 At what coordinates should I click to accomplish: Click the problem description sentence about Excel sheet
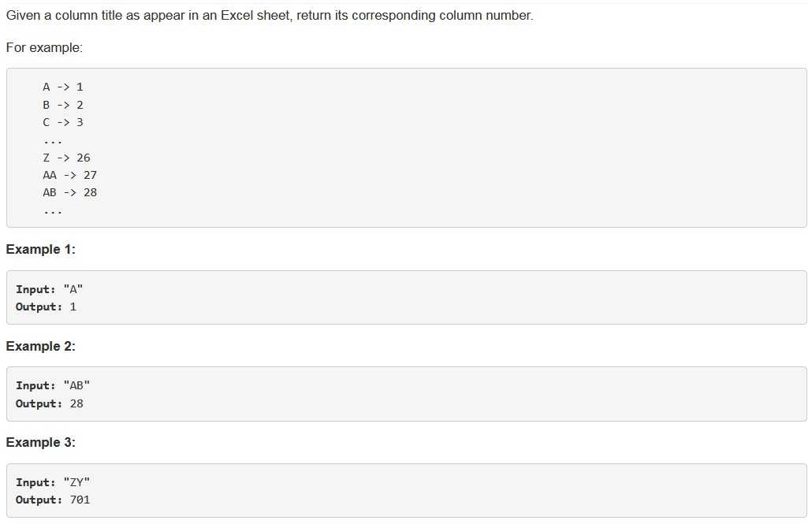pos(270,16)
